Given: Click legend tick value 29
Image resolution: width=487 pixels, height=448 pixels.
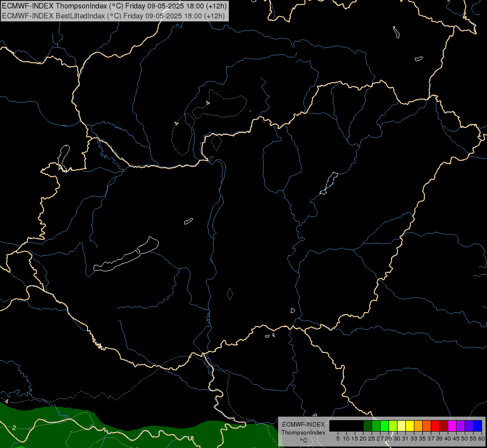Looking at the screenshot, I should tap(388, 439).
